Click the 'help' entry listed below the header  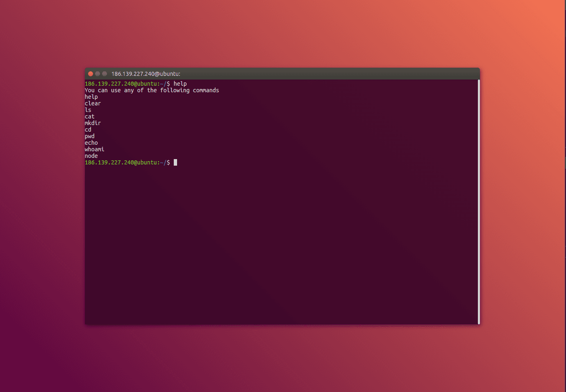click(x=91, y=97)
